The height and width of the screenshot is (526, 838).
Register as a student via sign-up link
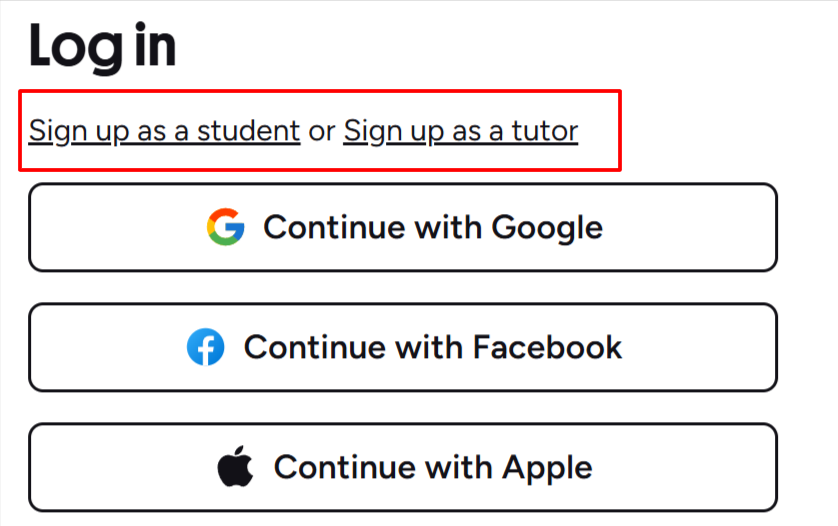click(x=164, y=131)
